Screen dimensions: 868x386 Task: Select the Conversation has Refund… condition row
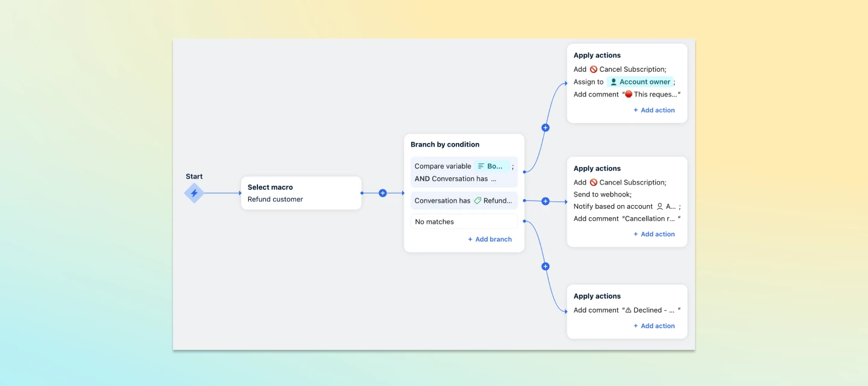click(x=464, y=201)
